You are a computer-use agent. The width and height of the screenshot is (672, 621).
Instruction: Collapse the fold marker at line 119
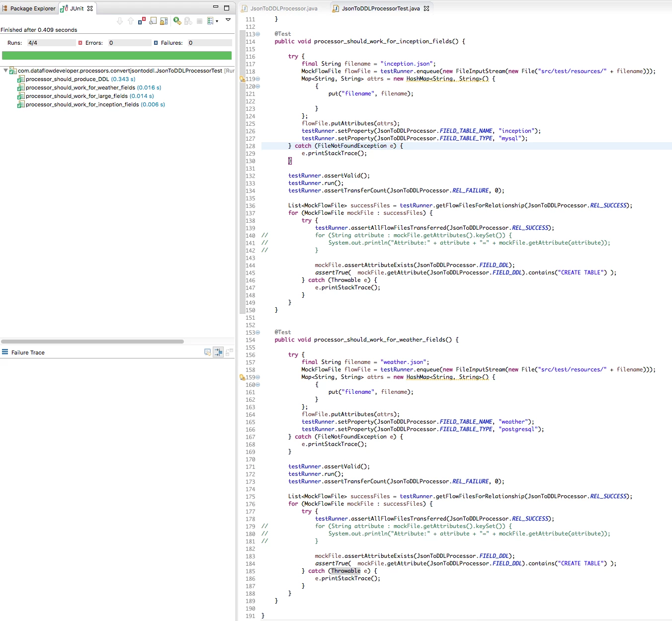(x=257, y=79)
